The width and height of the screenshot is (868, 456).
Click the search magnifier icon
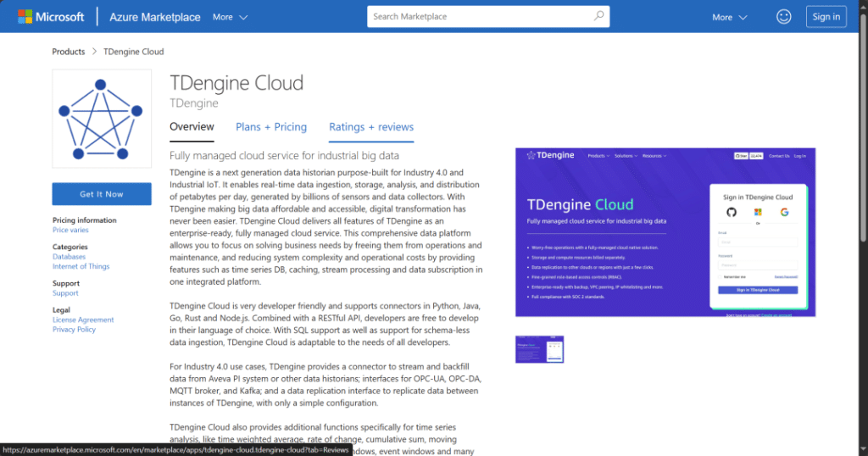[x=599, y=16]
